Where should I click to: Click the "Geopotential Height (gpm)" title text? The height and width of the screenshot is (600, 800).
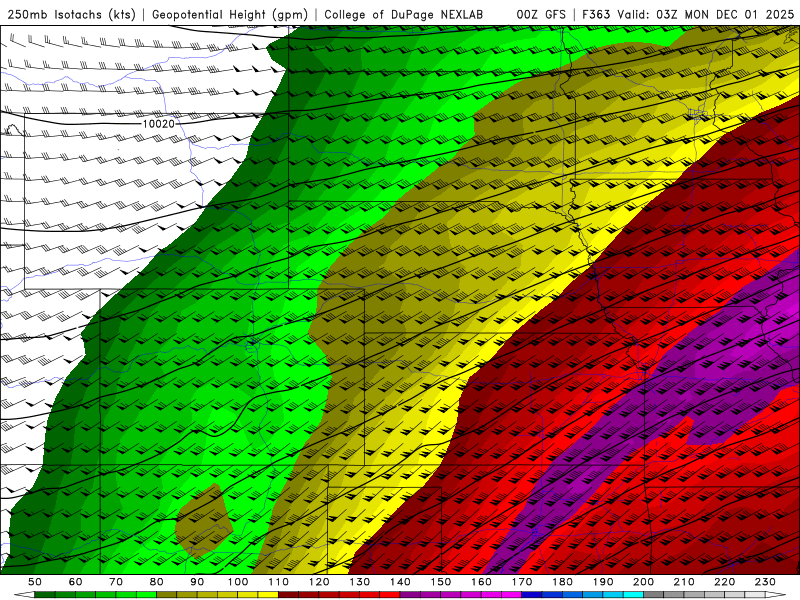click(x=230, y=14)
